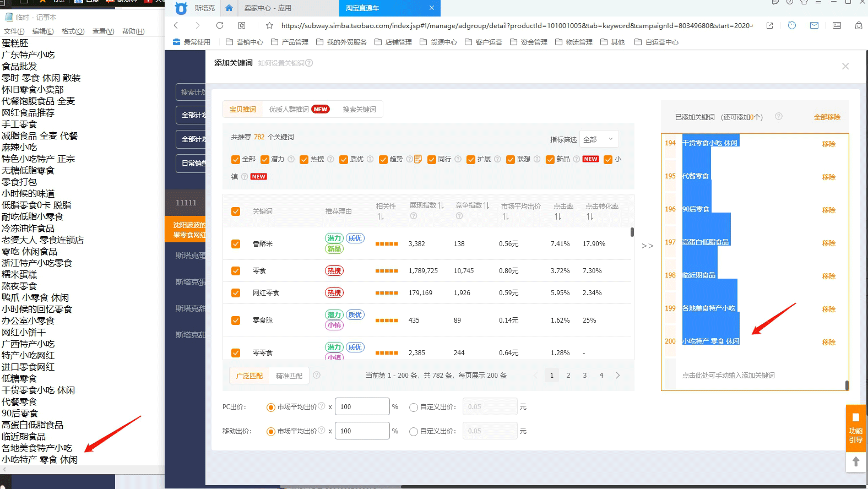The width and height of the screenshot is (868, 489).
Task: Click the 全部移除 link
Action: (x=827, y=117)
